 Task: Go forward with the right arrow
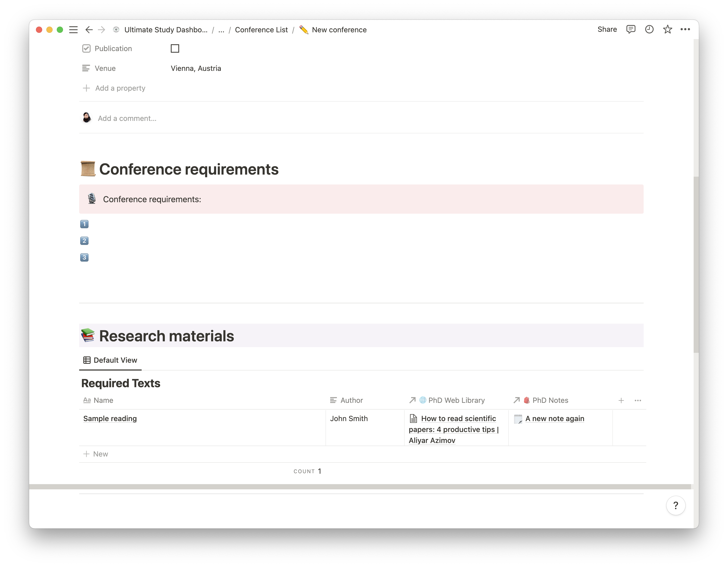pyautogui.click(x=102, y=30)
